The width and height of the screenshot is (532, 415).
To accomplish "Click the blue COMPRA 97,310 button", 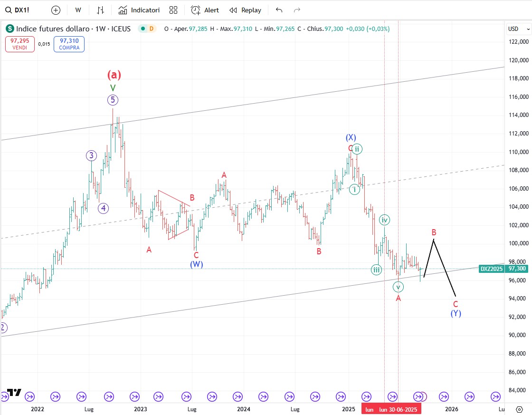I will (69, 44).
